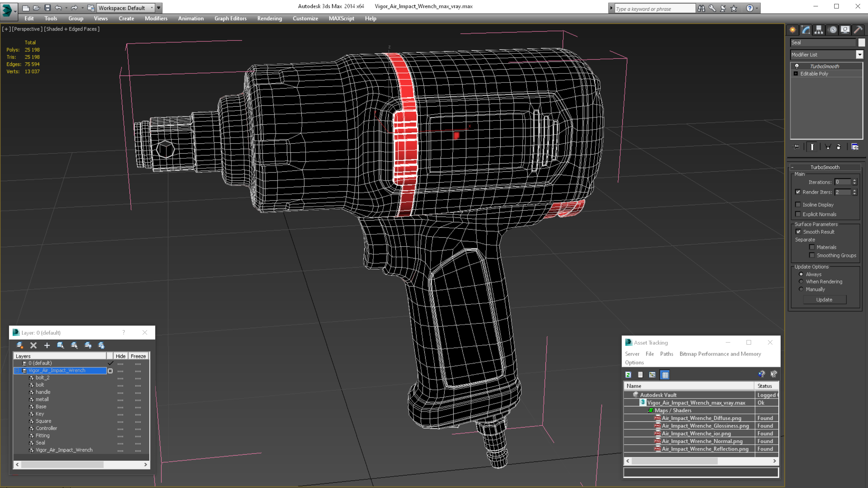Switch Asset Tracking to table view
This screenshot has height=488, width=868.
665,374
